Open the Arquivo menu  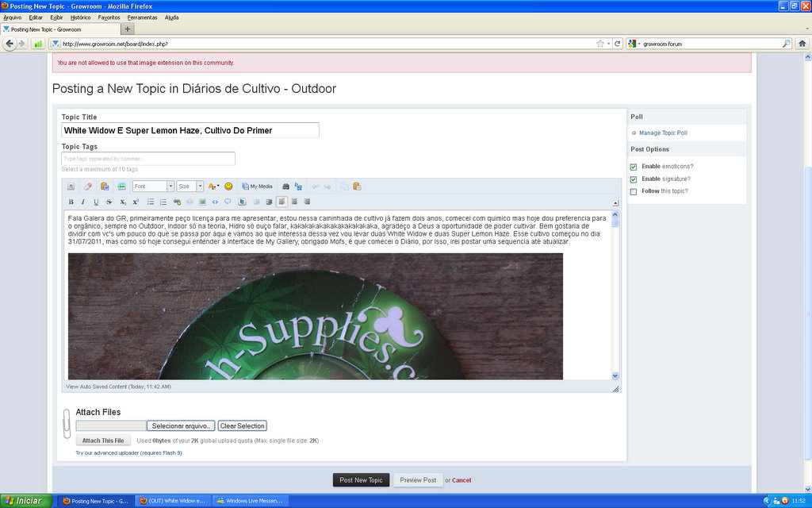click(13, 17)
